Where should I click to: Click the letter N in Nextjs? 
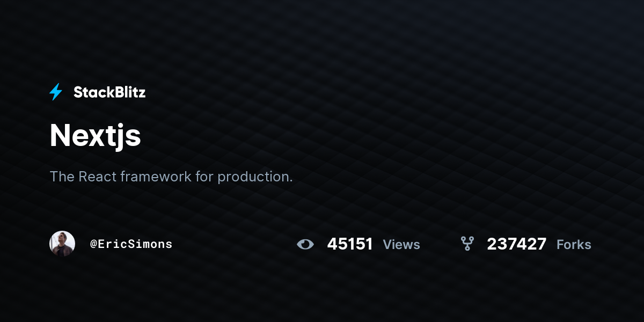point(61,135)
